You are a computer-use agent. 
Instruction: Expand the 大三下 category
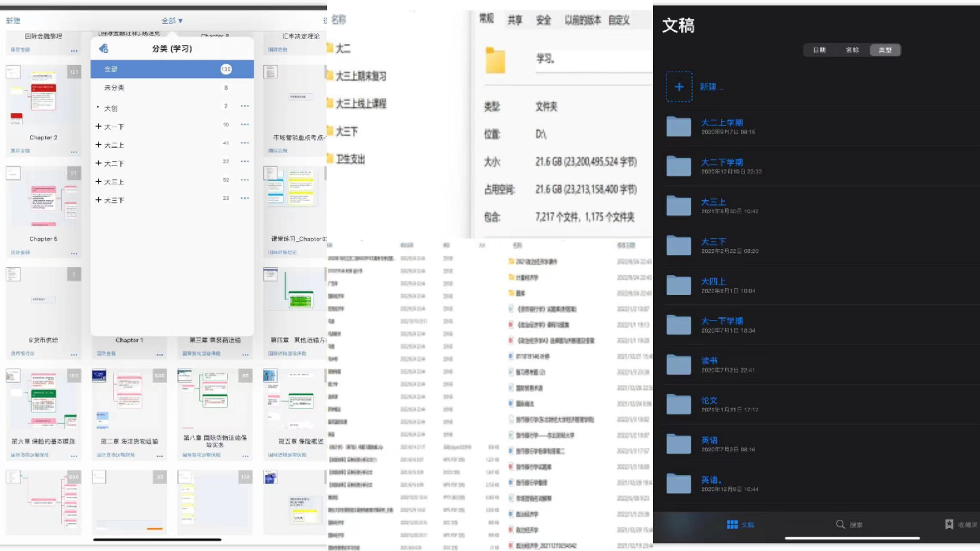click(99, 200)
